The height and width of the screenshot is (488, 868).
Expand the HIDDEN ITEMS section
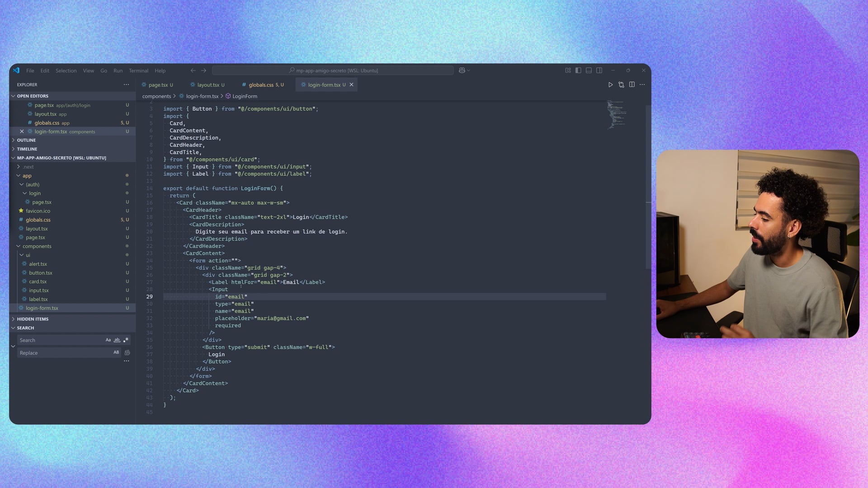33,319
